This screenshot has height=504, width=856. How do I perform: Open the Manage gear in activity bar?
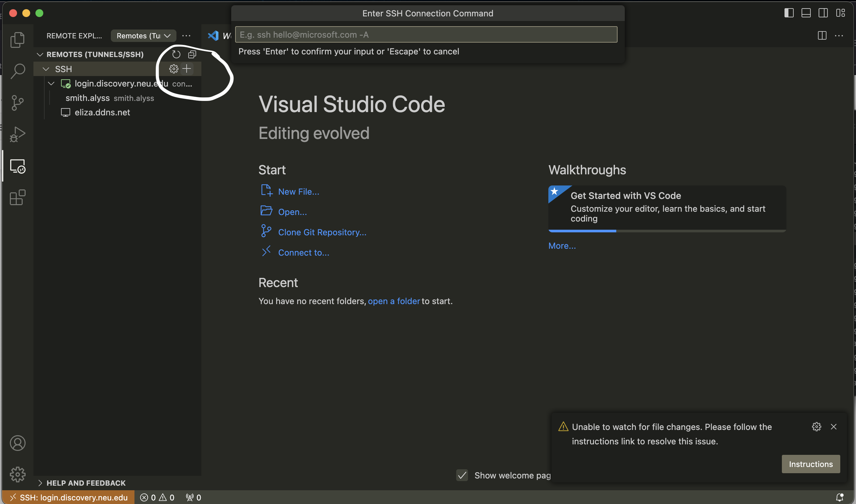point(18,474)
